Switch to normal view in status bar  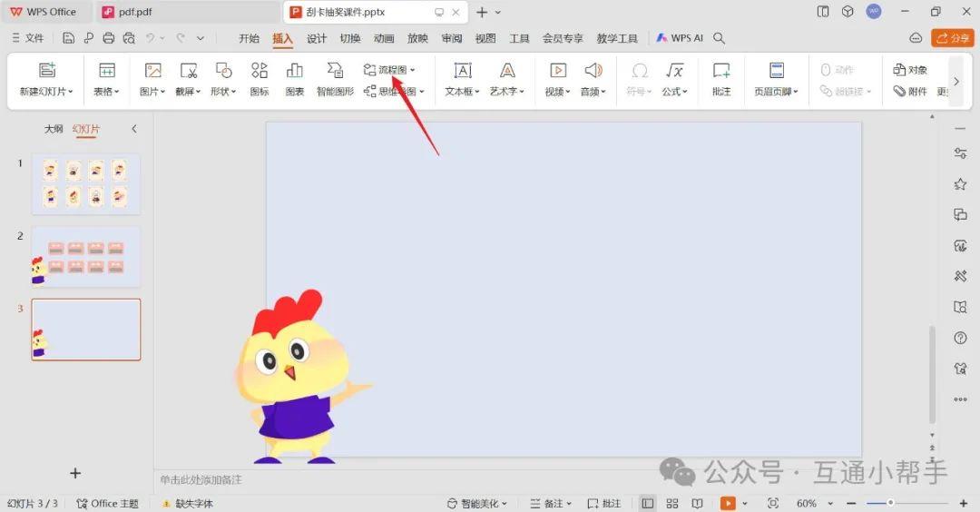(648, 503)
